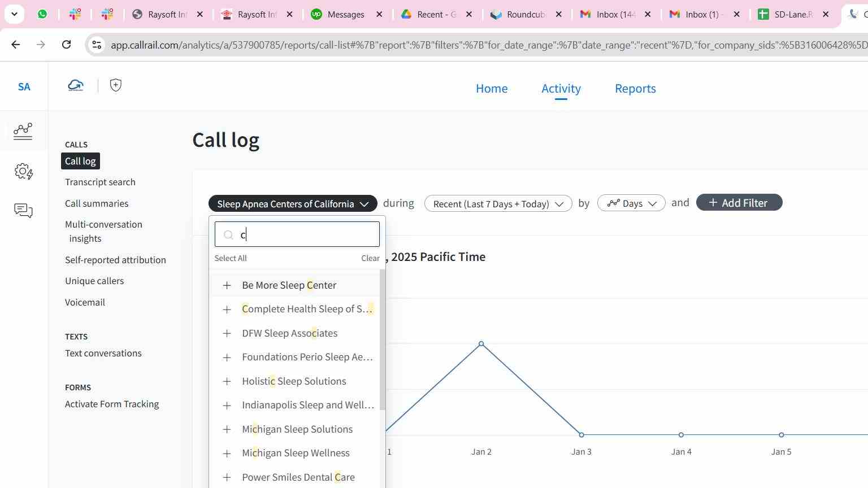This screenshot has width=868, height=488.
Task: Select Holistic Sleep Solutions text
Action: 294,381
